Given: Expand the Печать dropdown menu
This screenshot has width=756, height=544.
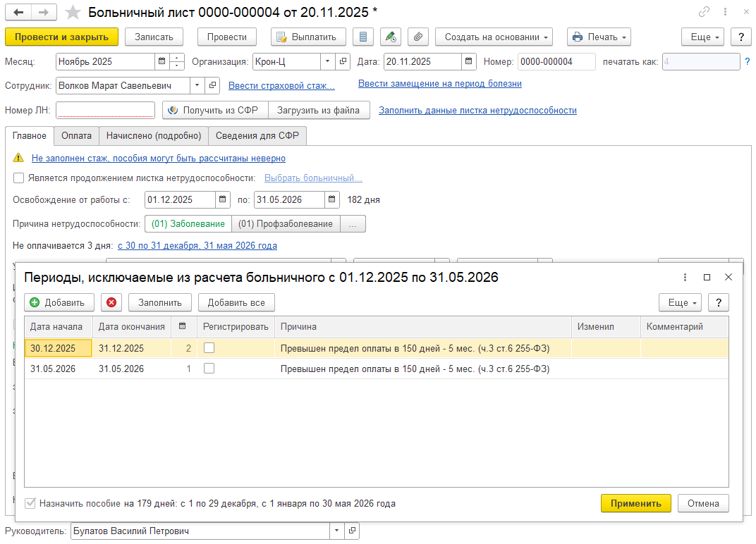Looking at the screenshot, I should click(x=599, y=37).
